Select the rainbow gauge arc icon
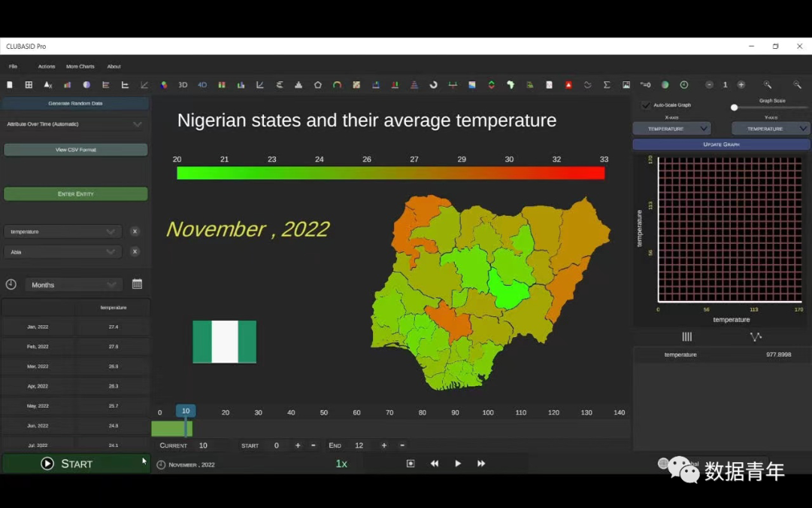Screen dimensions: 812x508 click(x=337, y=84)
